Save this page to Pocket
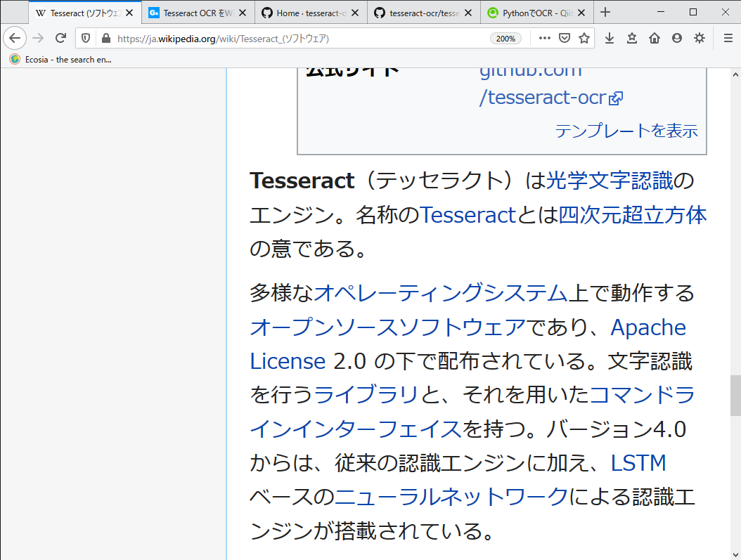The width and height of the screenshot is (741, 560). (565, 38)
